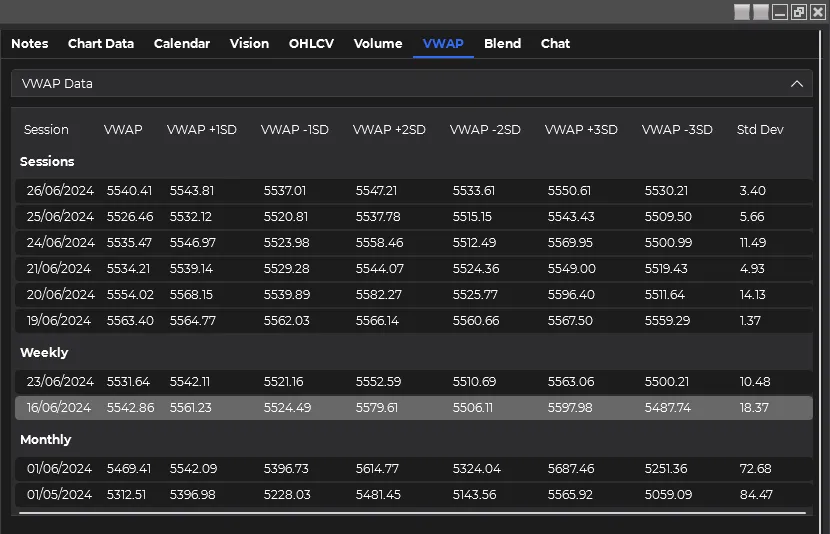Click VWAP -2SD value 5533.61
Image resolution: width=830 pixels, height=534 pixels.
[474, 191]
